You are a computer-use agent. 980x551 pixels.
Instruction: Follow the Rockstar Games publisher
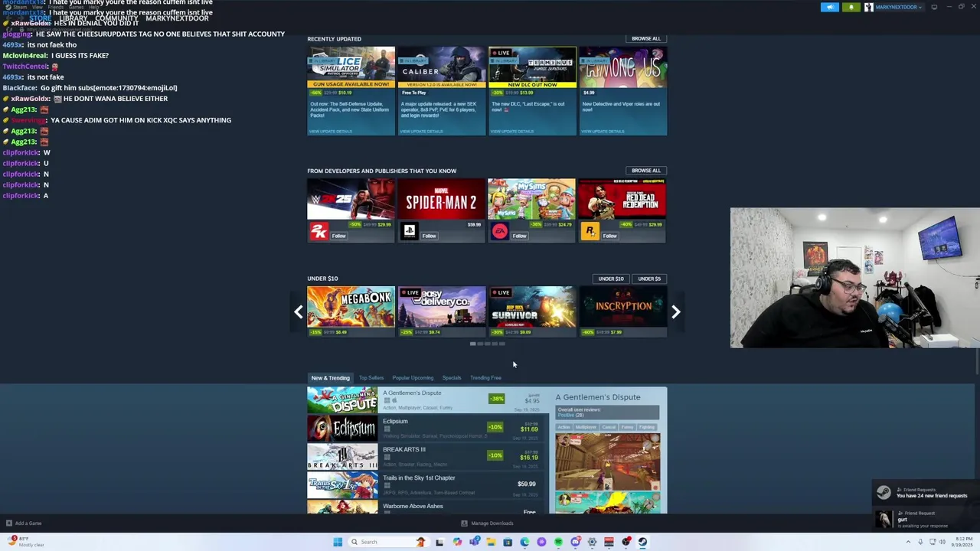point(609,236)
